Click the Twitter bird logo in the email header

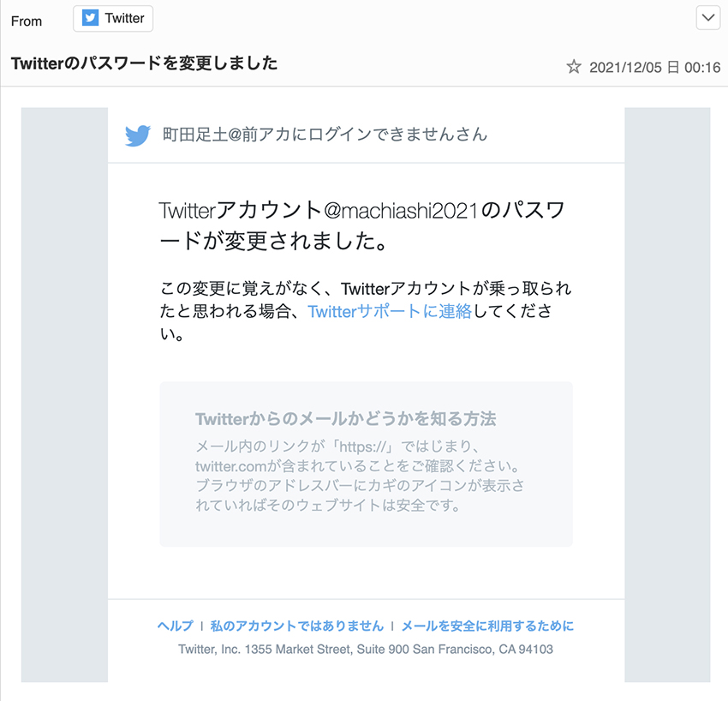pyautogui.click(x=136, y=135)
